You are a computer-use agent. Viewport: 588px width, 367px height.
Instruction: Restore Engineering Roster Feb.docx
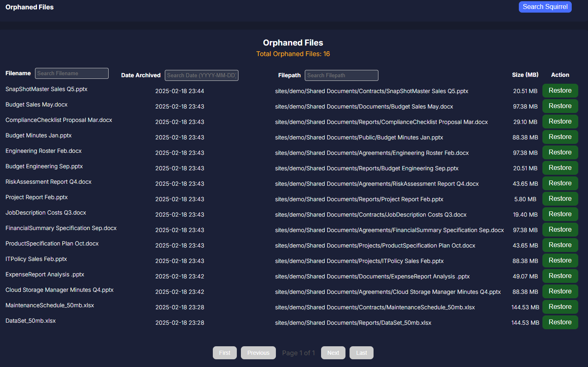point(560,152)
